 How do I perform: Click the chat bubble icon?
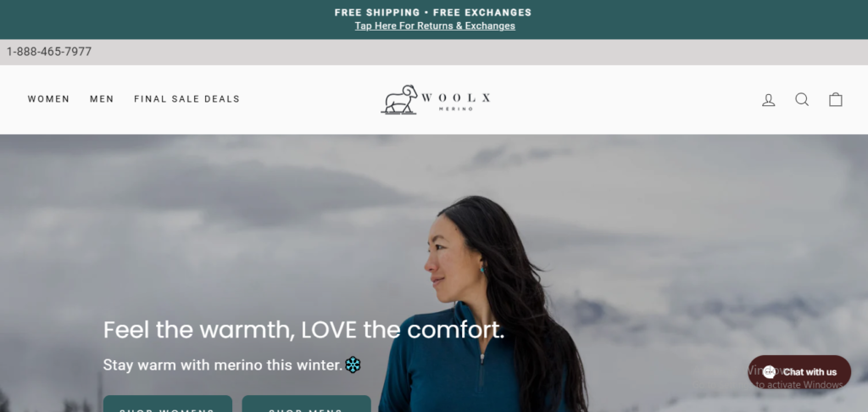click(769, 372)
